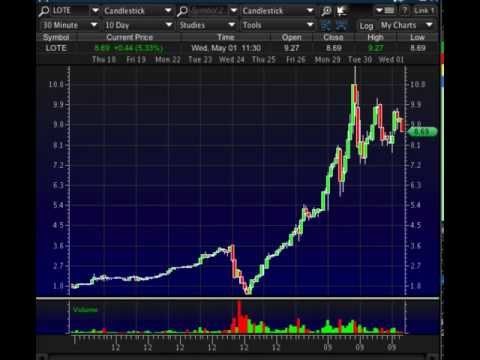Click the Thu 25 date label
The image size is (480, 360).
(264, 60)
